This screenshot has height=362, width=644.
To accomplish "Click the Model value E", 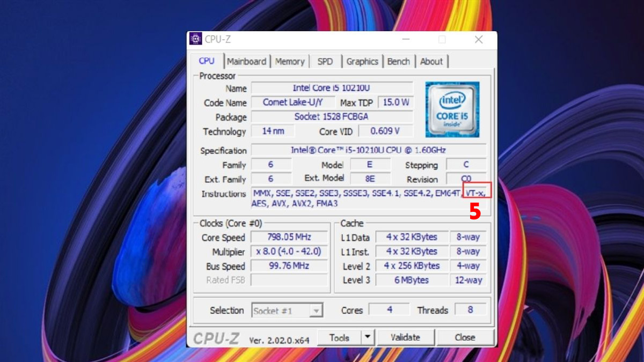I will 370,165.
